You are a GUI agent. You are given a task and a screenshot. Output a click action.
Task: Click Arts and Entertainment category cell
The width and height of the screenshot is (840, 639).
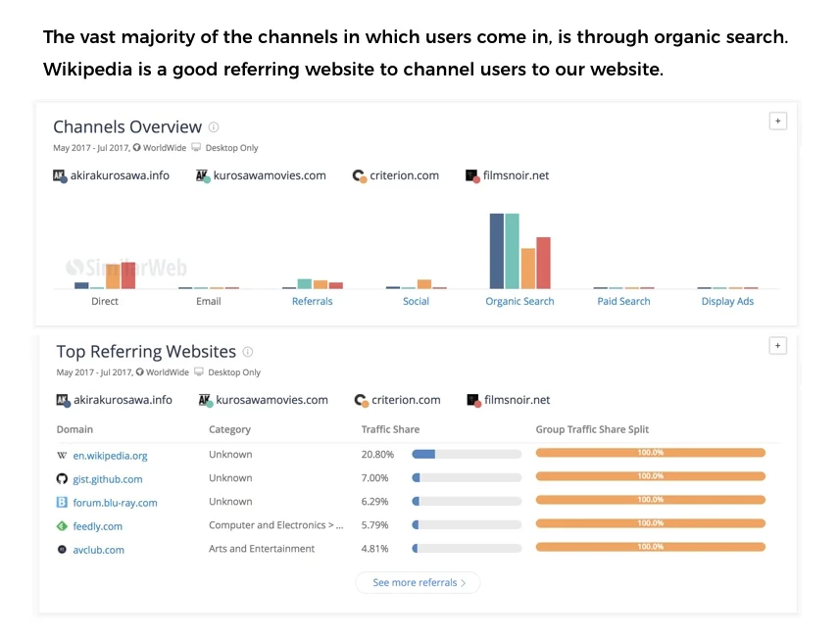(x=262, y=549)
